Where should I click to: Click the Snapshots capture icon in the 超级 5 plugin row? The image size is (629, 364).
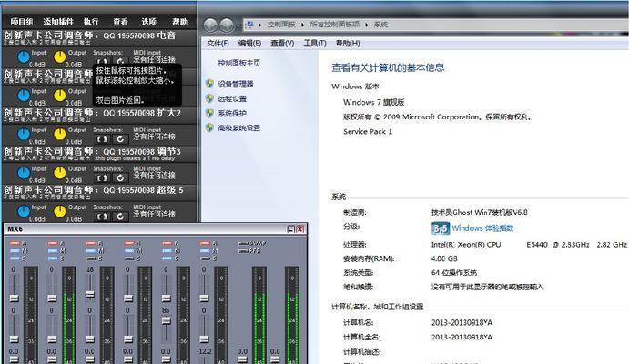pyautogui.click(x=102, y=217)
